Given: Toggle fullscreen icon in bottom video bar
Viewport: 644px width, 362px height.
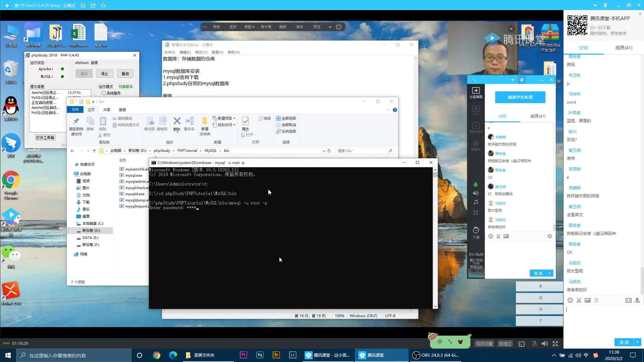Looking at the screenshot, I should pyautogui.click(x=555, y=344).
